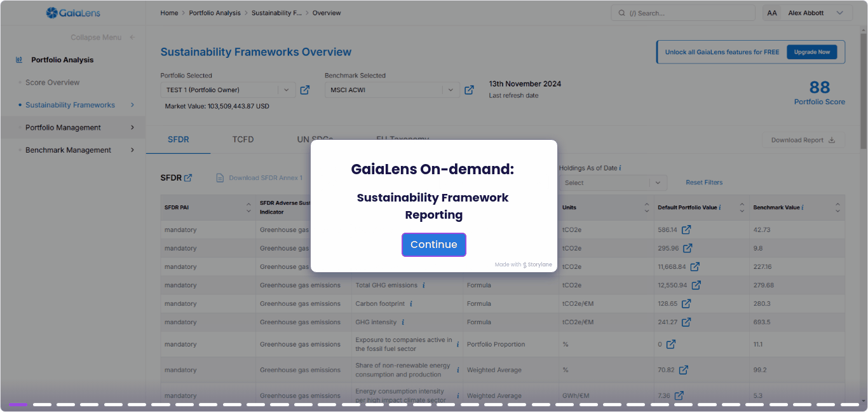The height and width of the screenshot is (412, 868).
Task: Open external link beside Portfolio Selected dropdown
Action: [x=305, y=90]
